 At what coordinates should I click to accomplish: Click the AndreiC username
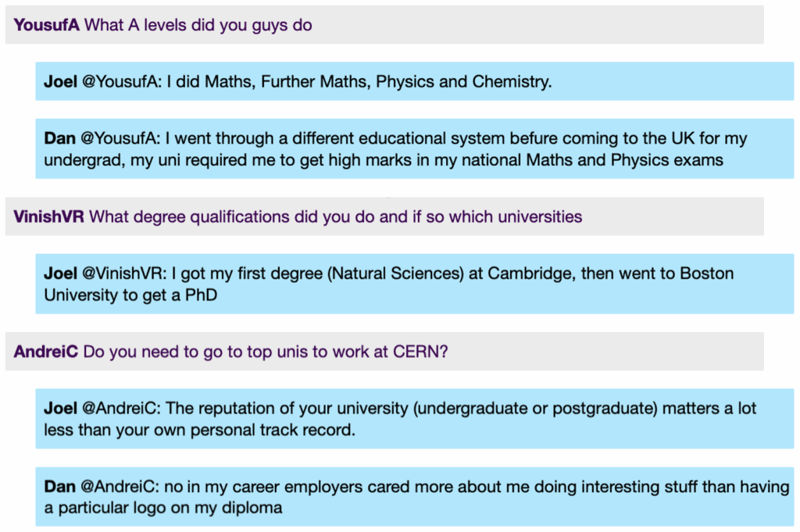pos(45,352)
